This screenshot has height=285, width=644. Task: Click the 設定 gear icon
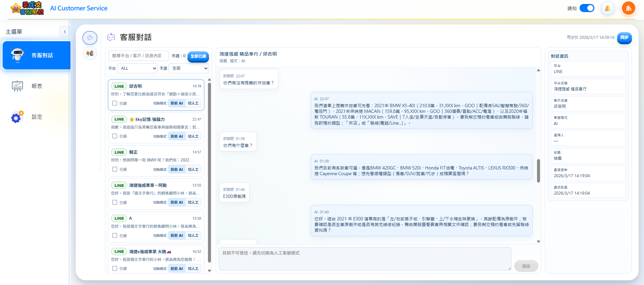pyautogui.click(x=17, y=117)
